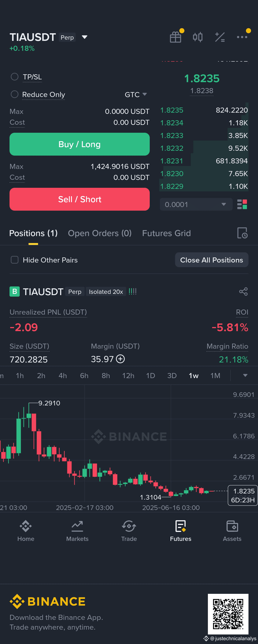Viewport: 258px width, 644px height.
Task: Enable the Reduce Only option
Action: (14, 94)
